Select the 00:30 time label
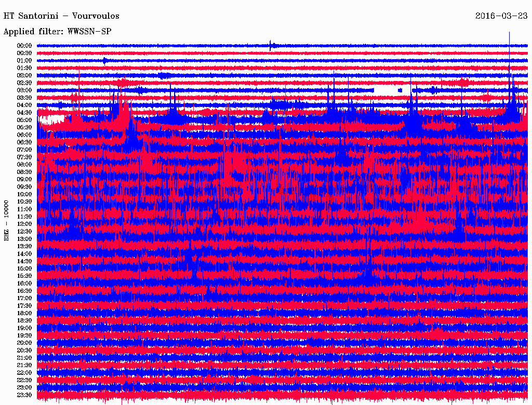The height and width of the screenshot is (405, 532). [24, 53]
